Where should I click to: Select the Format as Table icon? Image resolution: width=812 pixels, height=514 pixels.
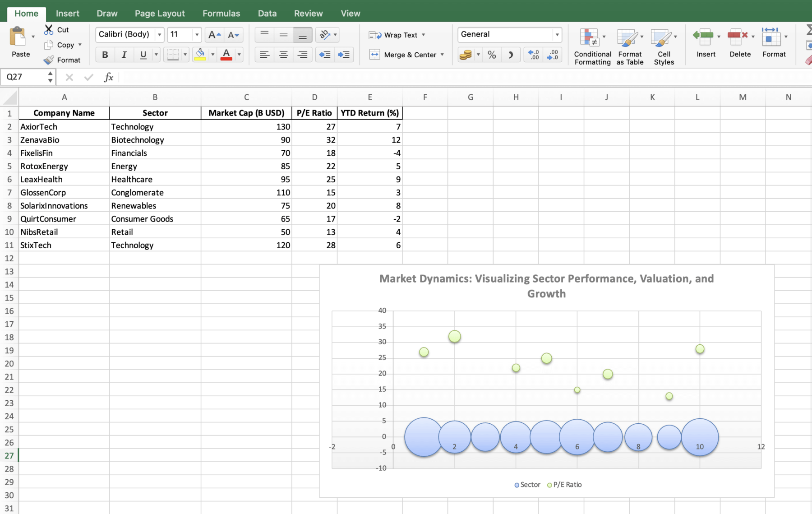pyautogui.click(x=630, y=45)
